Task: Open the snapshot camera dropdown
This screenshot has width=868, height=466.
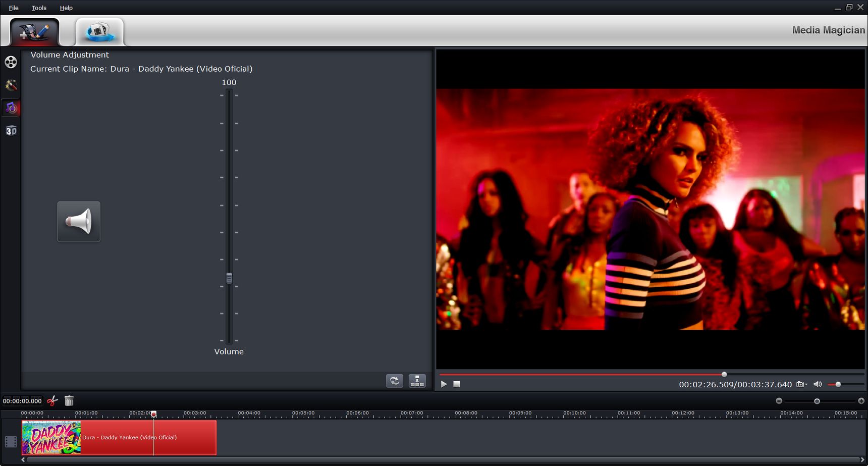Action: (x=802, y=384)
